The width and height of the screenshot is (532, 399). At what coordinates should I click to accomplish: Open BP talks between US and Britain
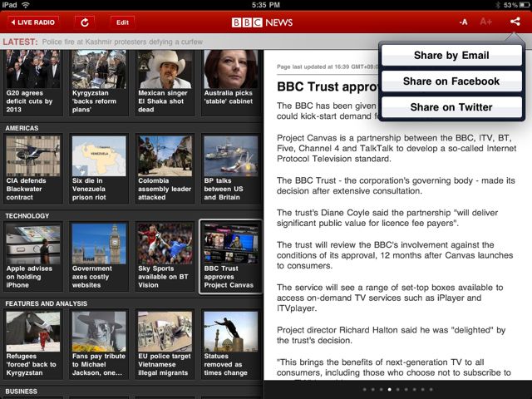[231, 169]
